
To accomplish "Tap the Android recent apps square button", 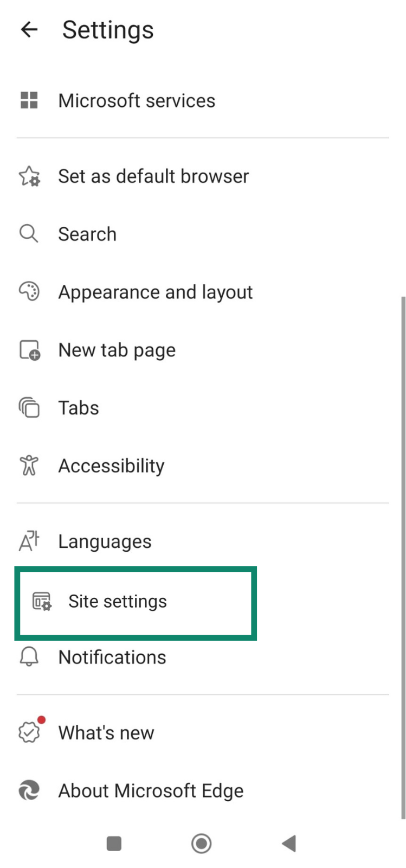I will coord(113,843).
